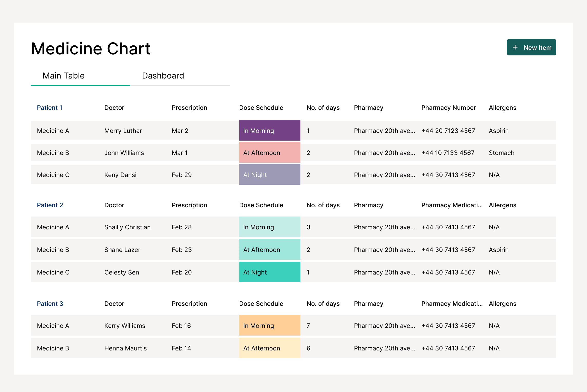This screenshot has width=587, height=392.
Task: Click the orange In Morning cell for Kerry Williams
Action: [x=269, y=326]
